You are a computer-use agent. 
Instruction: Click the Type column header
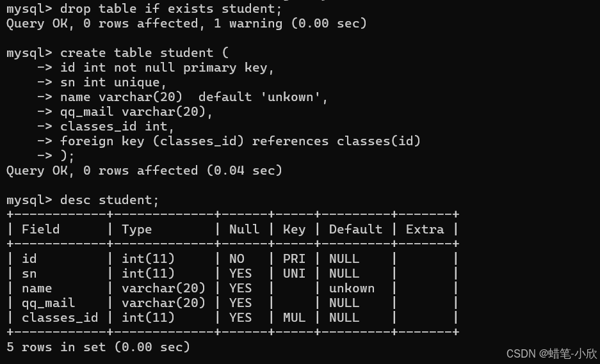[x=136, y=230]
